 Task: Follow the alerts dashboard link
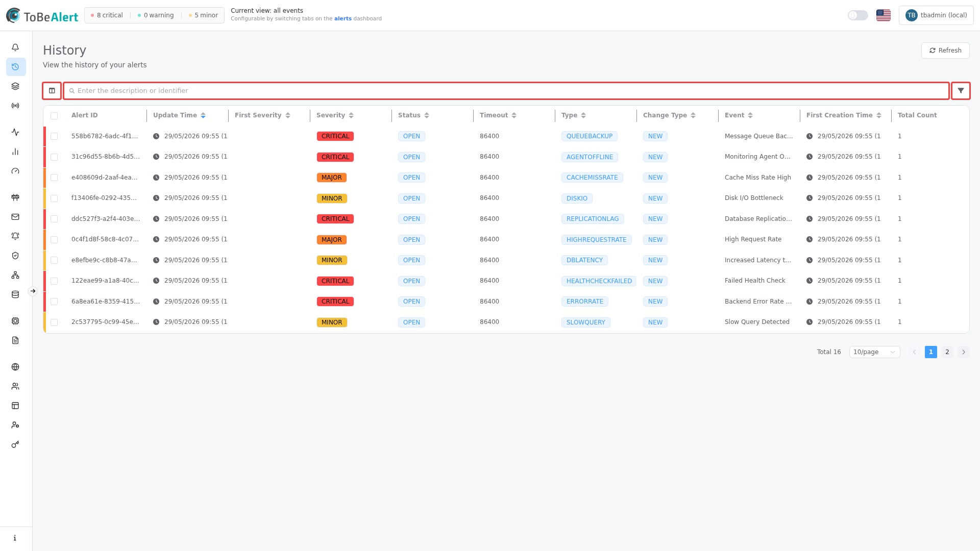343,19
